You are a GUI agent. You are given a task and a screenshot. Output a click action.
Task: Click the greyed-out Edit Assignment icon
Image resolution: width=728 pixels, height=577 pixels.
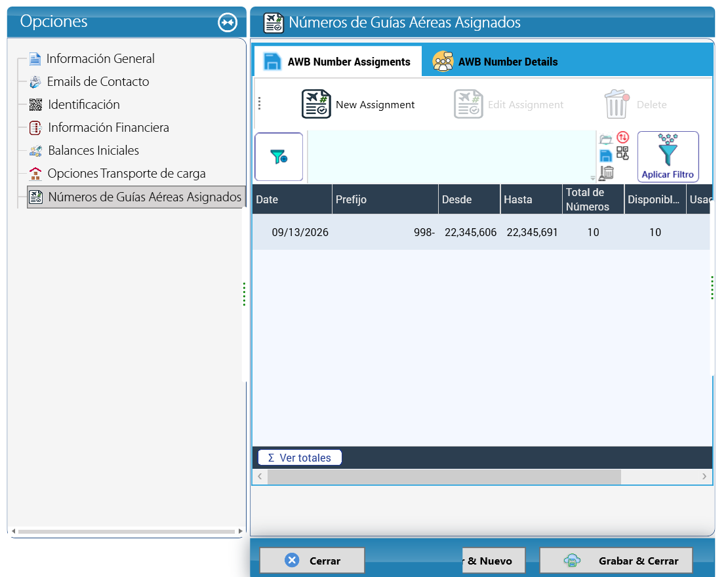(x=468, y=104)
